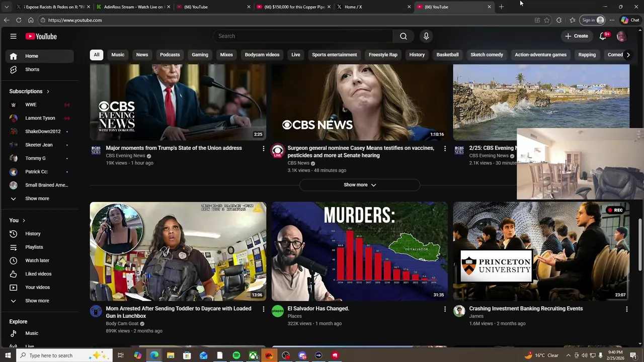Open the taskbar clock and date

615,355
